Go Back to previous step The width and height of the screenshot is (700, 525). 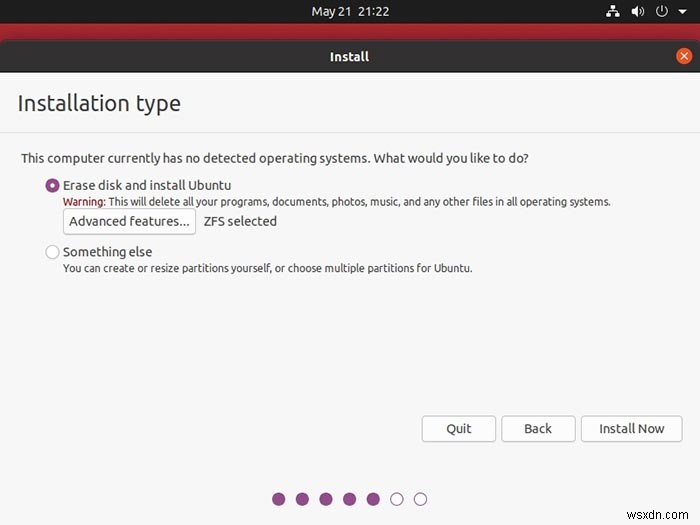(x=538, y=429)
